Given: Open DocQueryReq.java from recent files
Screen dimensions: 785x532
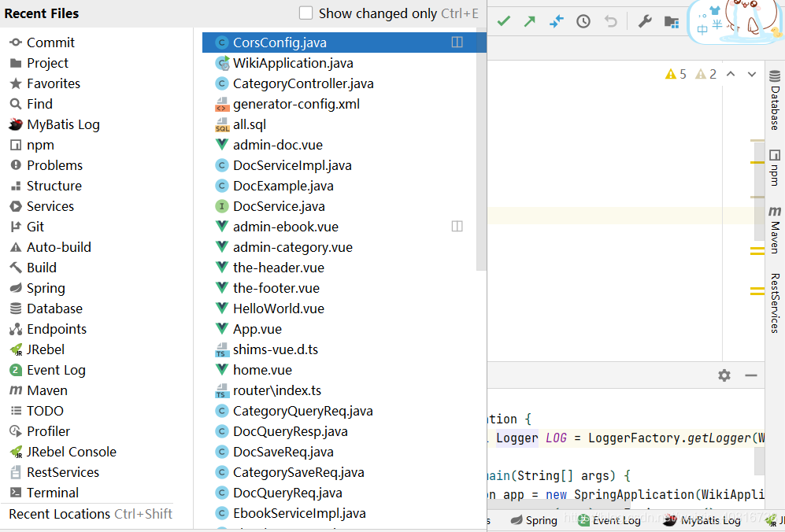Looking at the screenshot, I should click(287, 493).
